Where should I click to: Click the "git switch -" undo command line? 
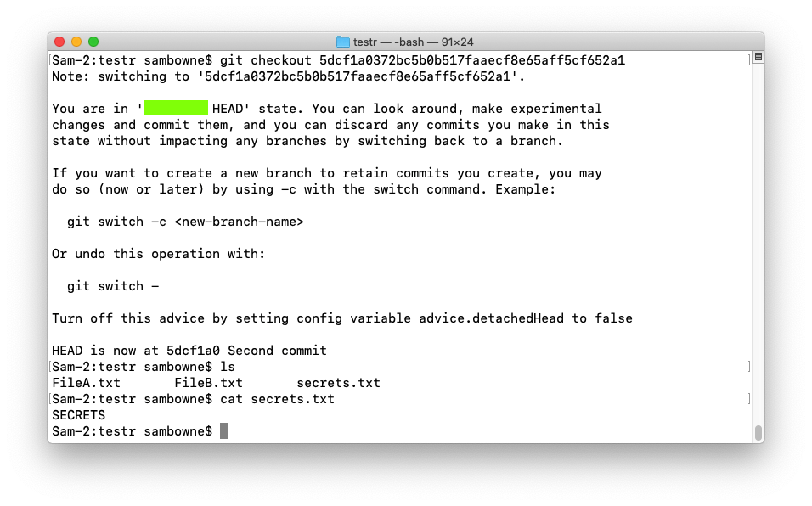click(x=113, y=286)
